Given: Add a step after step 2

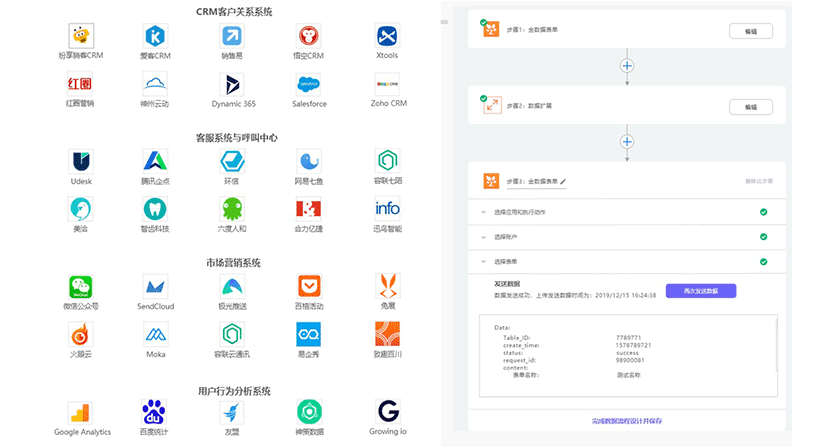Looking at the screenshot, I should (627, 142).
